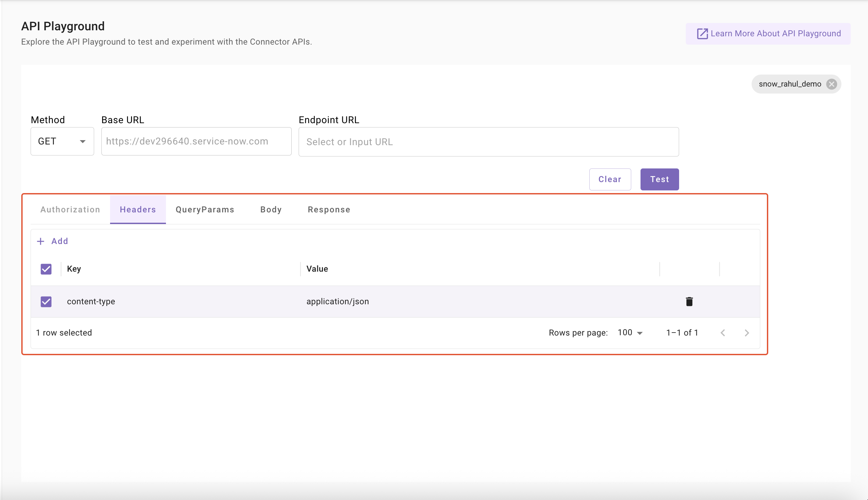Go to the next page arrow
The width and height of the screenshot is (868, 500).
[747, 333]
